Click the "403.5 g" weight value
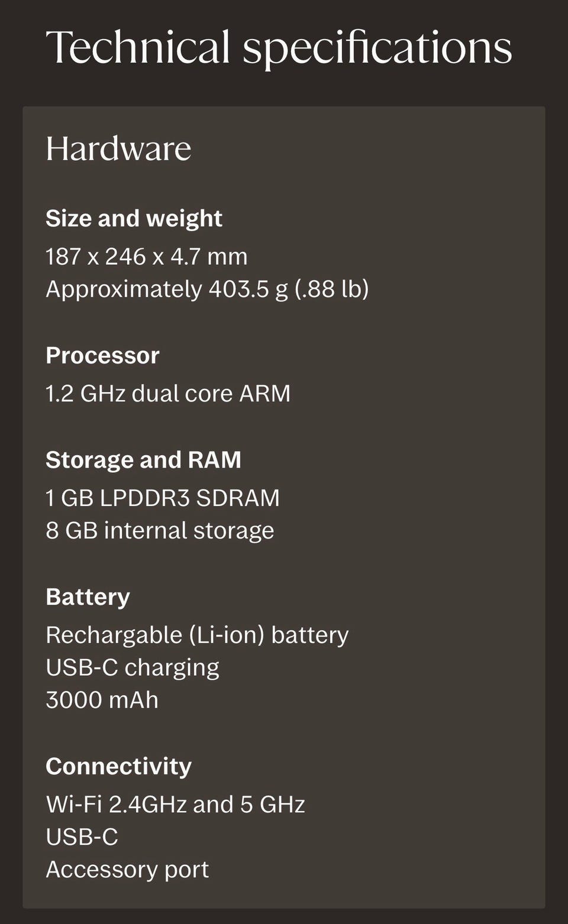568x924 pixels. coord(248,289)
